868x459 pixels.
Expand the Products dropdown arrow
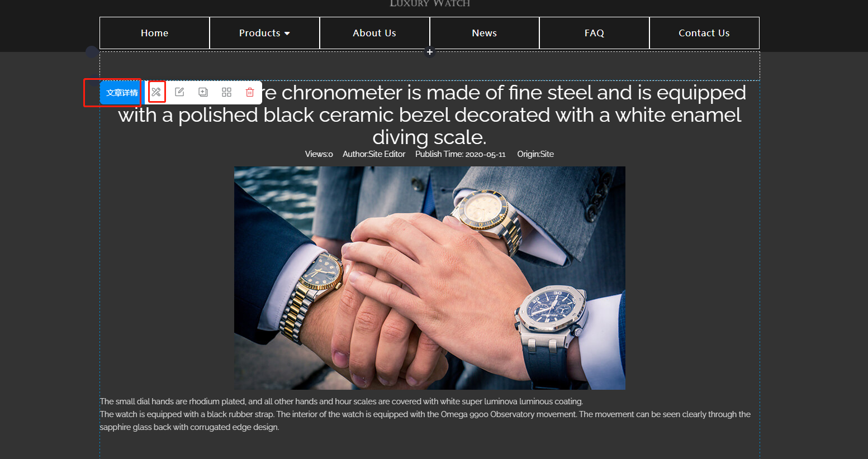tap(287, 34)
